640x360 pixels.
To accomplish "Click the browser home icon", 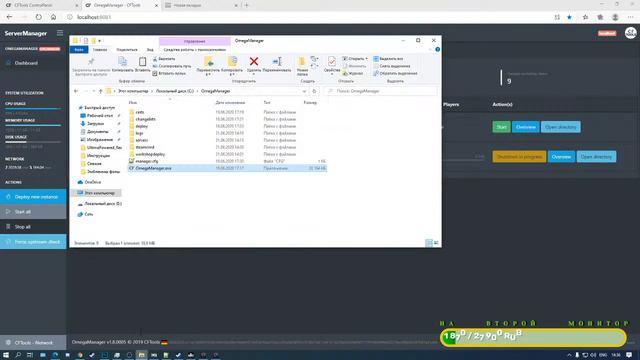I will pos(53,17).
